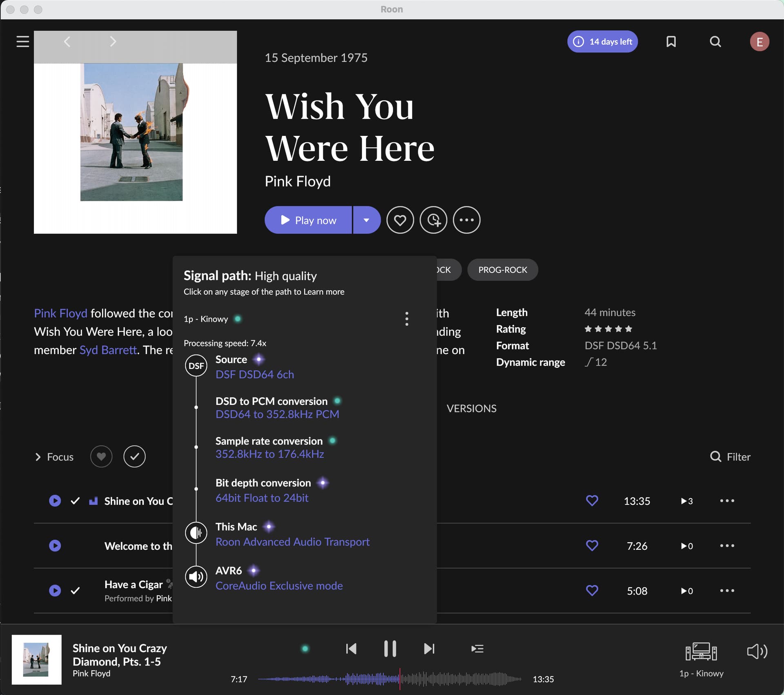Expand the Focus options
Screen dimensions: 784x695
[x=54, y=457]
